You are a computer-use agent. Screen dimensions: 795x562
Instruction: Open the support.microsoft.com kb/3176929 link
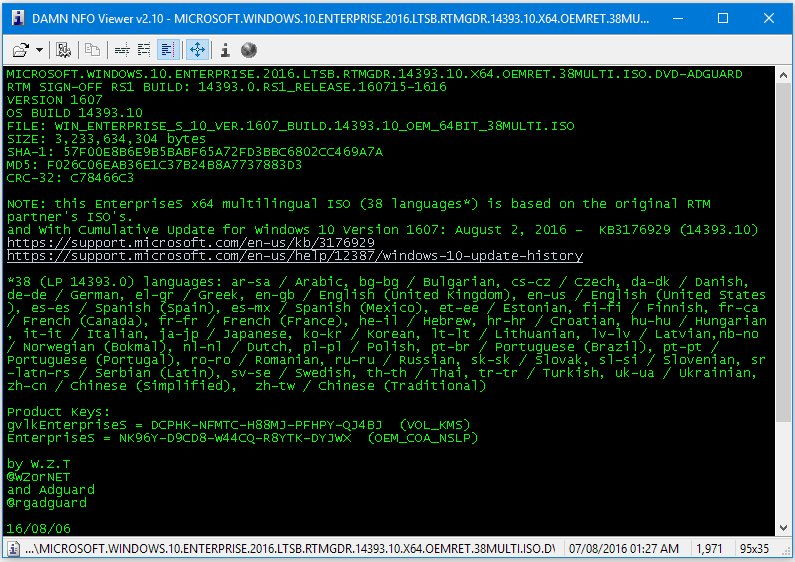(191, 243)
